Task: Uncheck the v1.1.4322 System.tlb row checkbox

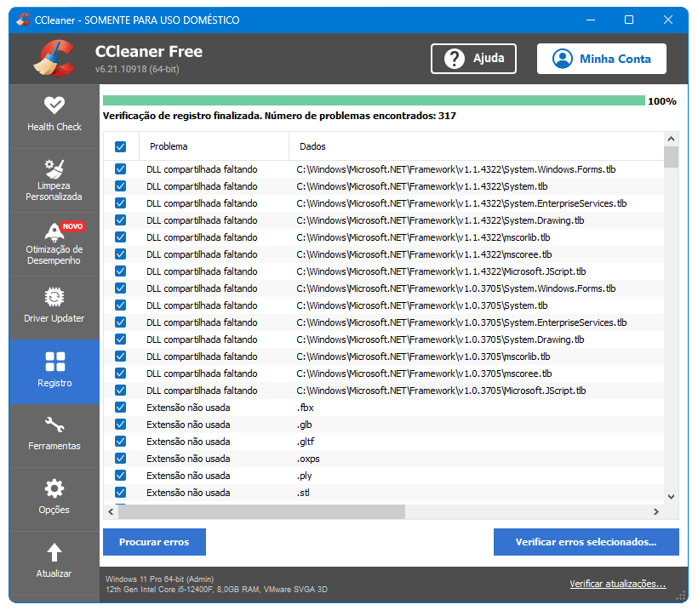Action: [x=120, y=186]
